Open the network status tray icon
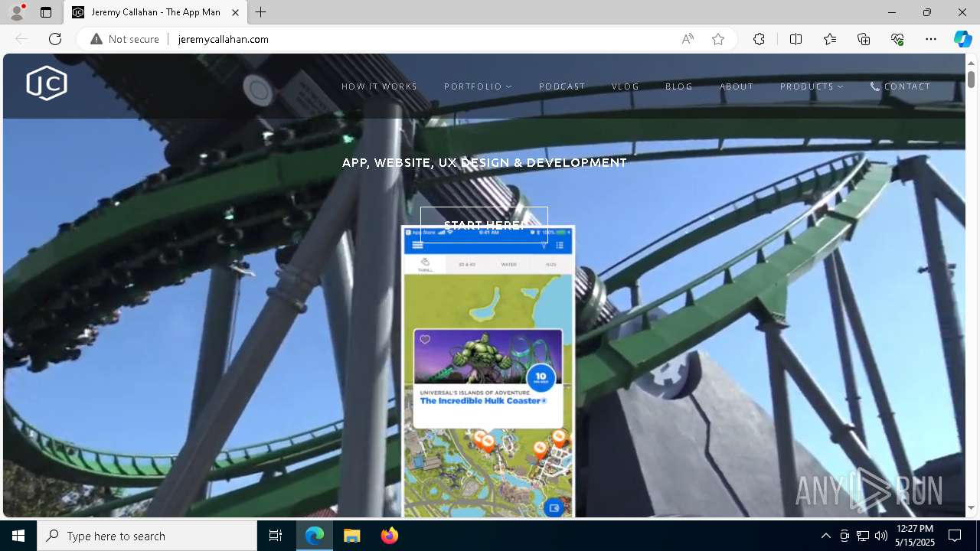The height and width of the screenshot is (551, 980). click(x=863, y=536)
